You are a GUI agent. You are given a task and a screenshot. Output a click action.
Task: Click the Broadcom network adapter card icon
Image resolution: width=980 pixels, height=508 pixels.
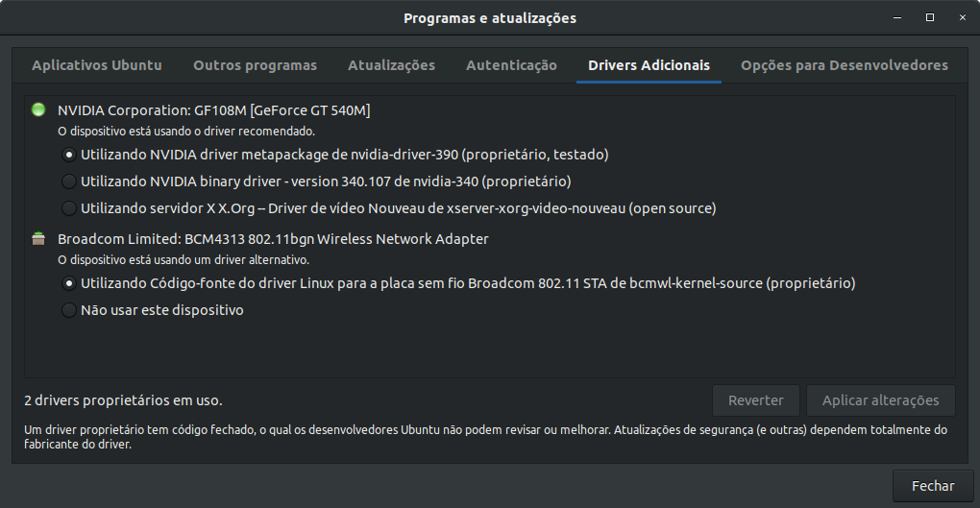pos(38,239)
